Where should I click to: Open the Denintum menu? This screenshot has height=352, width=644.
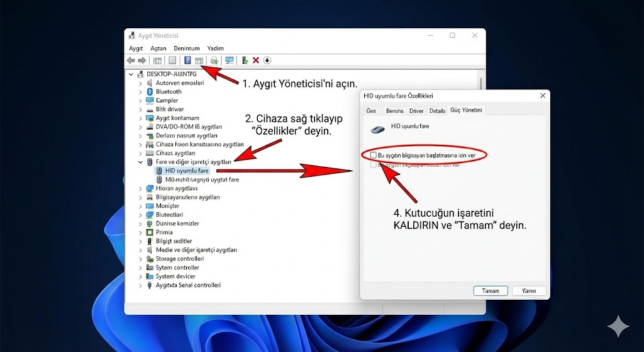tap(186, 48)
